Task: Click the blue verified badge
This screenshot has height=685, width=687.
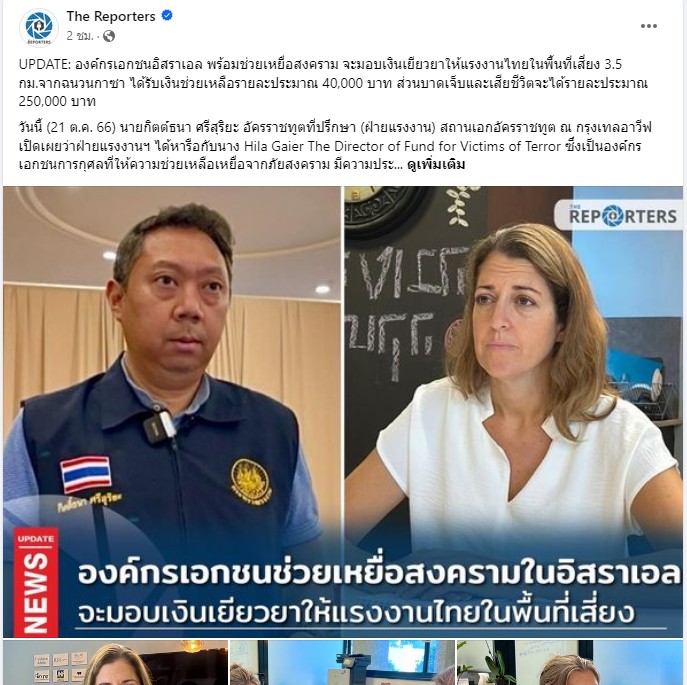Action: [x=167, y=16]
